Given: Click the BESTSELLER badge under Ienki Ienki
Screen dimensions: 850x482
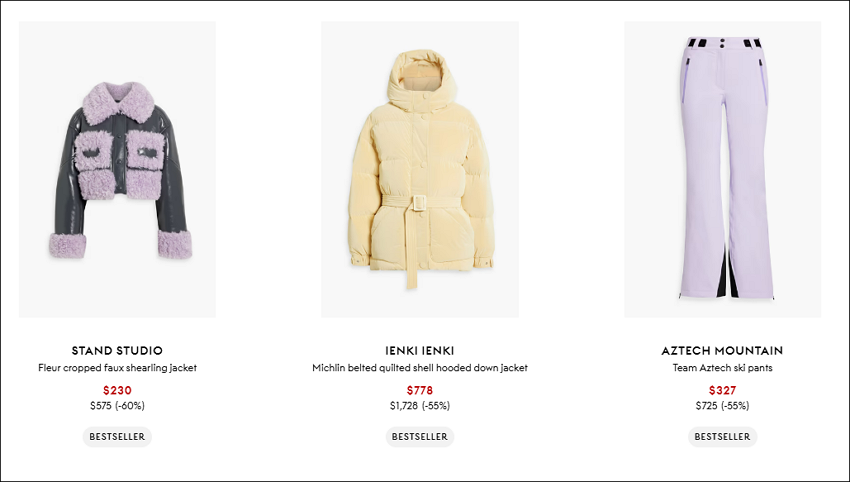Looking at the screenshot, I should pos(420,436).
